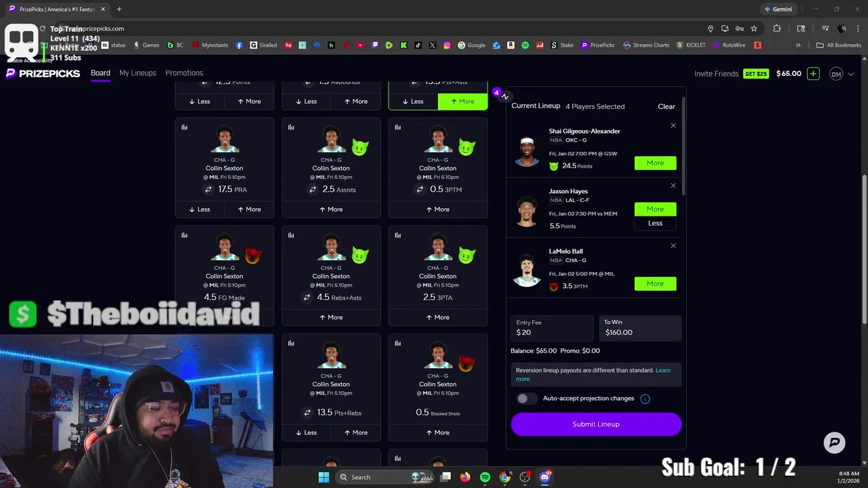Click red demon icon on Collin Sexton Blocked Shots card
This screenshot has width=868, height=488.
pyautogui.click(x=466, y=363)
